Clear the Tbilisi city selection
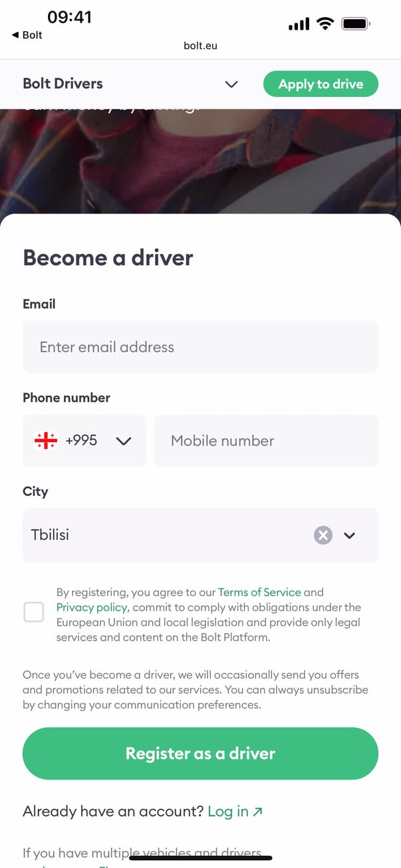 (323, 535)
